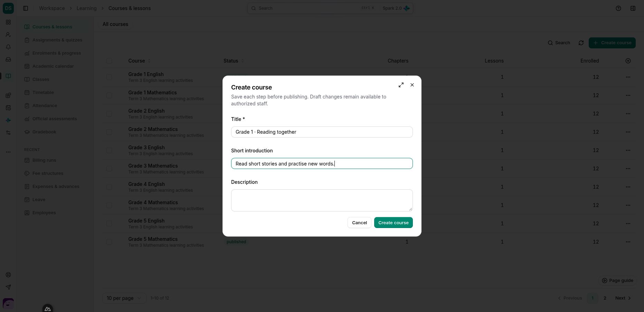Tick the checkbox for Grade 5 Mathematics
Screen dimensions: 644x312
109,242
